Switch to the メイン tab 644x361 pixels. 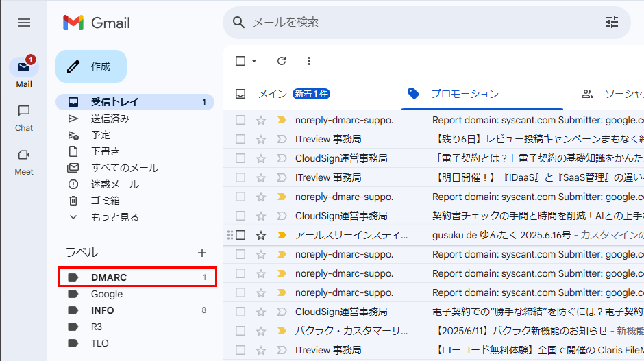tap(272, 94)
